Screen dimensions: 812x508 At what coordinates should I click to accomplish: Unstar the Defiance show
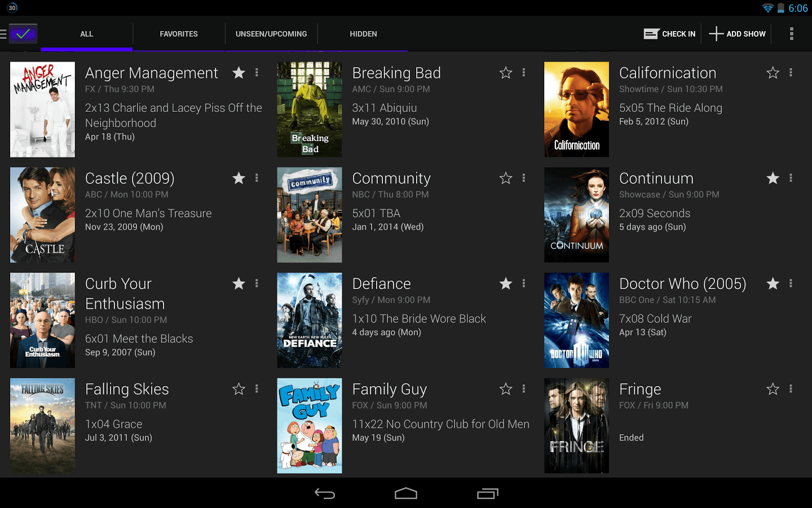pyautogui.click(x=506, y=283)
